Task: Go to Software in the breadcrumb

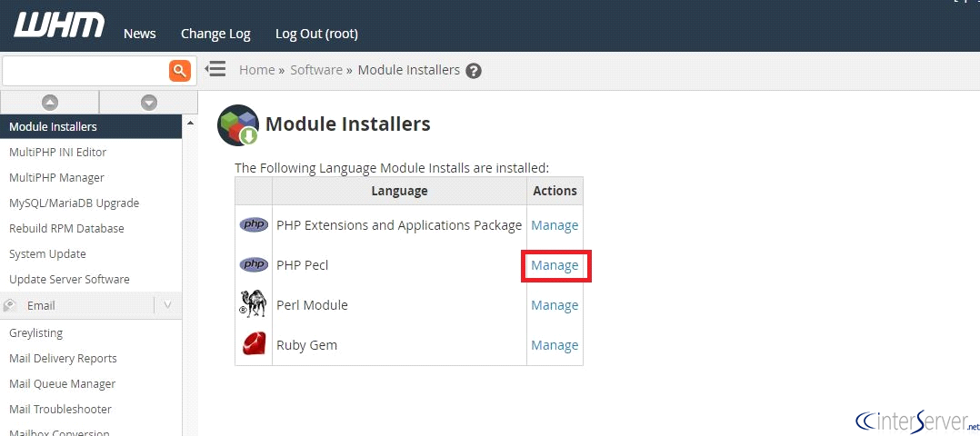Action: [316, 70]
